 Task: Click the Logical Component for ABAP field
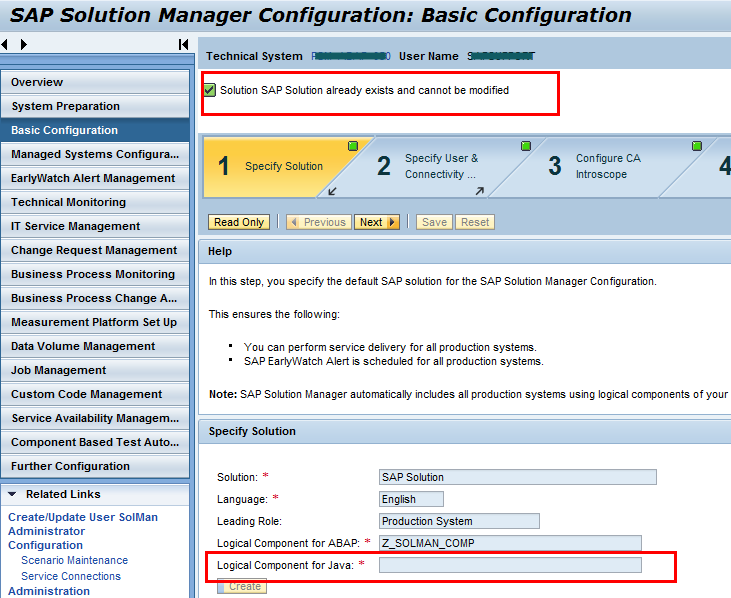(x=510, y=543)
